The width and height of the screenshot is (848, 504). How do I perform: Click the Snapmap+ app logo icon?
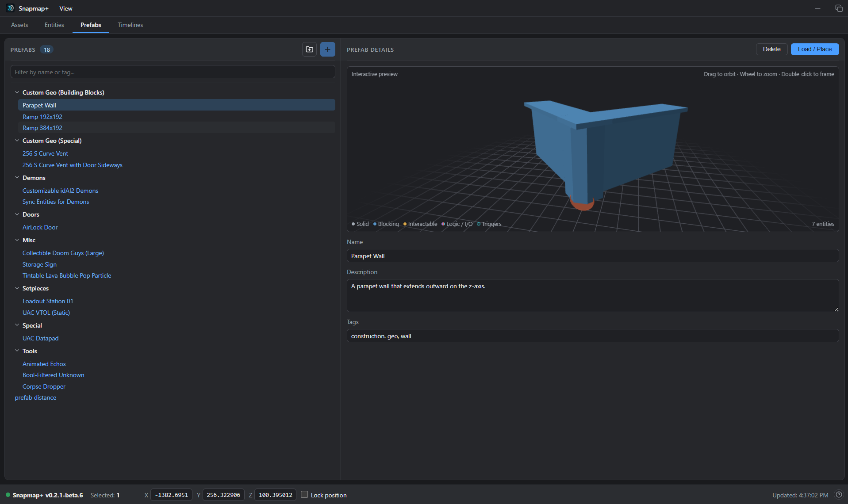pyautogui.click(x=10, y=8)
